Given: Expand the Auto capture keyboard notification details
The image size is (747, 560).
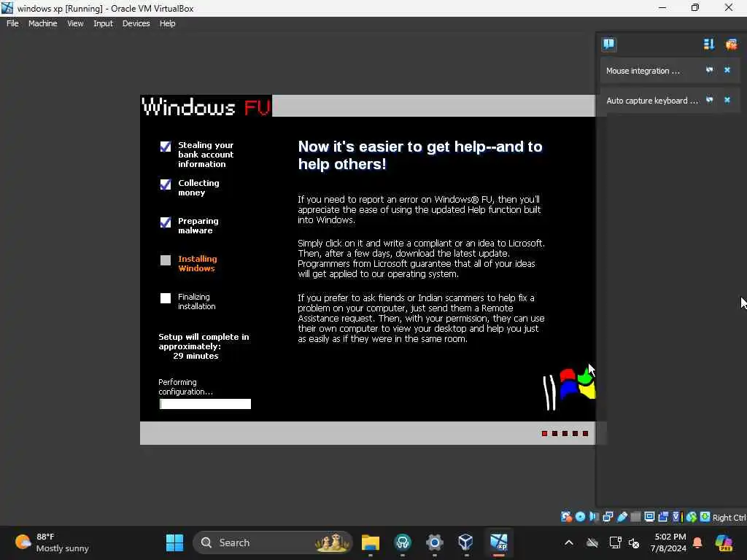Looking at the screenshot, I should pos(709,100).
